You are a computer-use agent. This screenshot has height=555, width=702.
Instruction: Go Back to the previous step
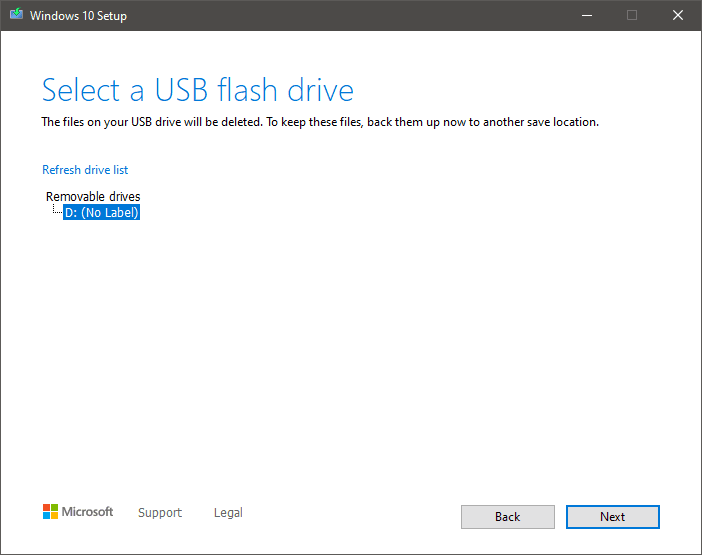(508, 517)
